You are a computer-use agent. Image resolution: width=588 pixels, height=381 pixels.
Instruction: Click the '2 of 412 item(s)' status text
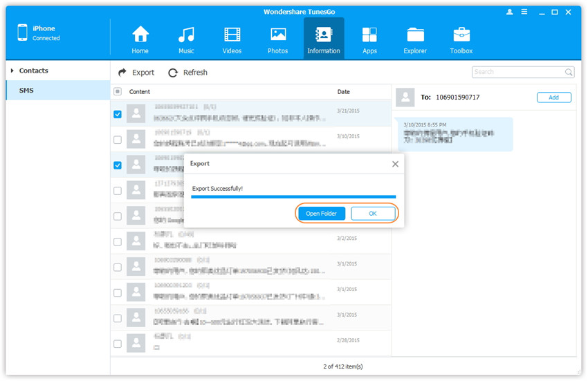click(342, 366)
